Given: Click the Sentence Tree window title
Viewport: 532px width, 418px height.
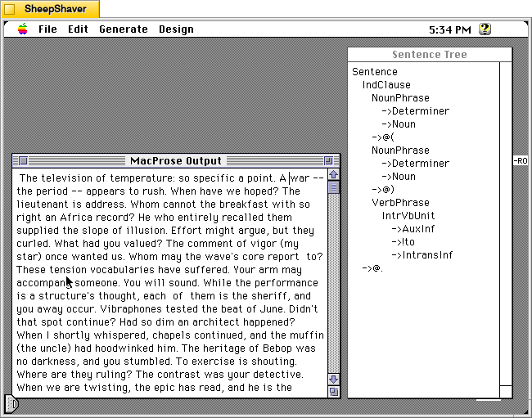Looking at the screenshot, I should pos(430,55).
